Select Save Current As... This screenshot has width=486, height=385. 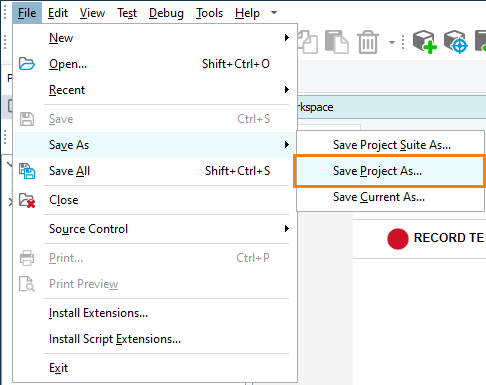390,197
